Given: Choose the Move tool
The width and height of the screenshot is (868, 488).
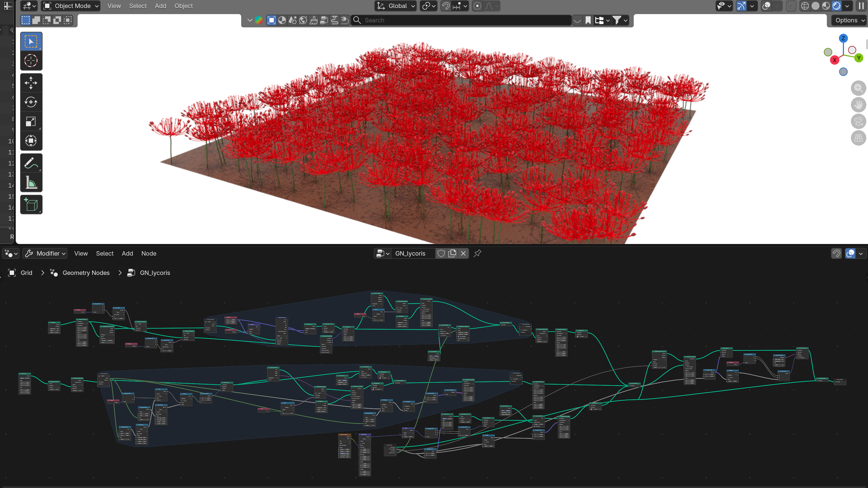Looking at the screenshot, I should pyautogui.click(x=31, y=83).
